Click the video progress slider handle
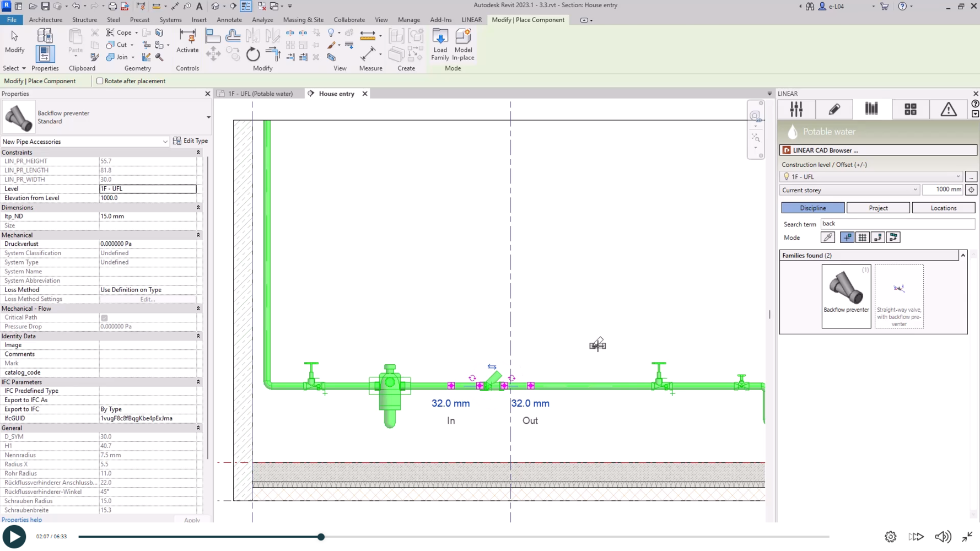This screenshot has width=980, height=551. click(321, 537)
